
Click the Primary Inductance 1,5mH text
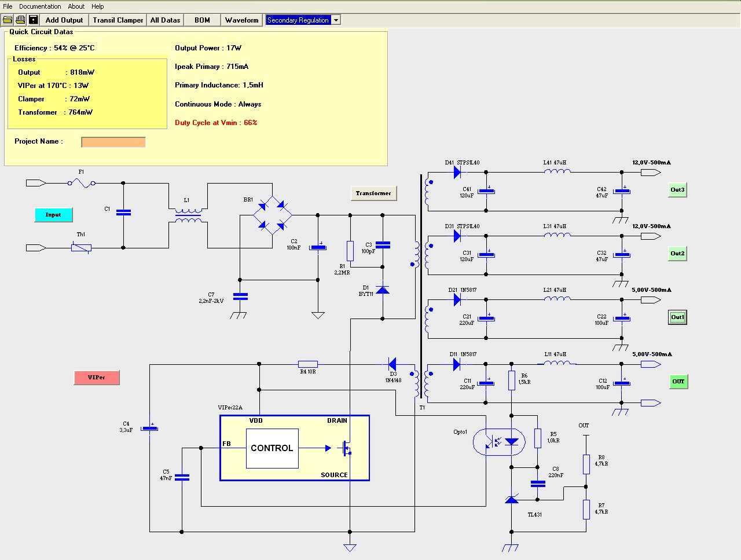click(219, 85)
